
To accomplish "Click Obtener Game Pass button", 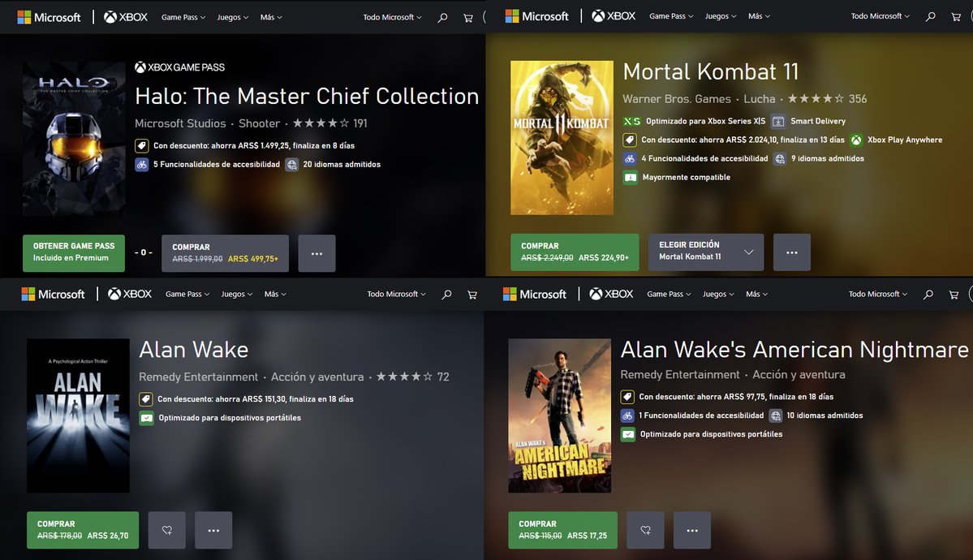I will [x=74, y=253].
